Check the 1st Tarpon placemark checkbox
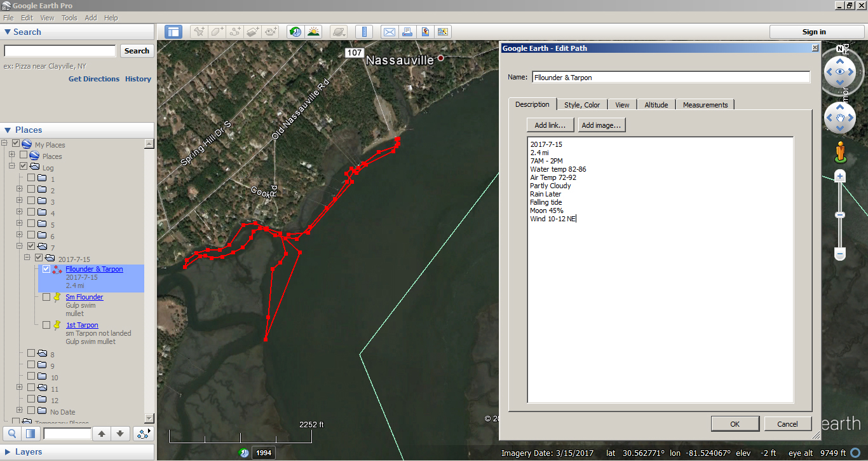Viewport: 868px width, 461px height. coord(46,325)
